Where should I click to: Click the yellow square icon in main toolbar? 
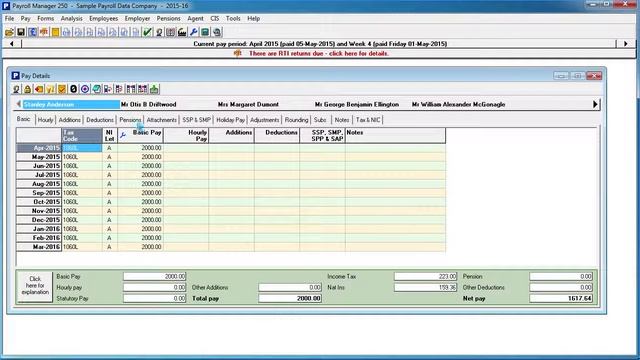(x=56, y=32)
